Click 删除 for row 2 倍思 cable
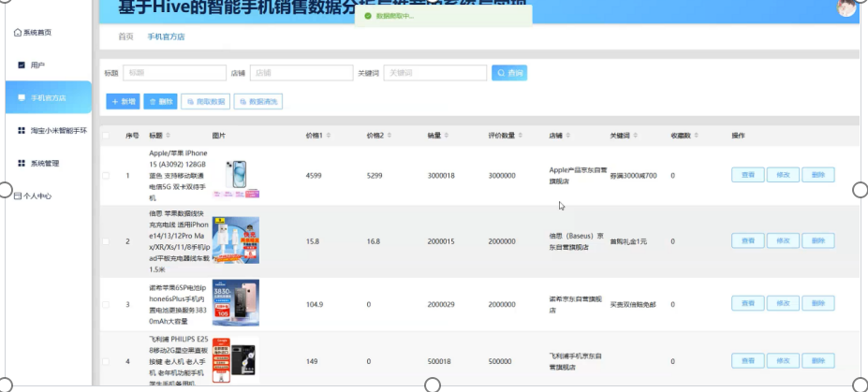 tap(818, 240)
